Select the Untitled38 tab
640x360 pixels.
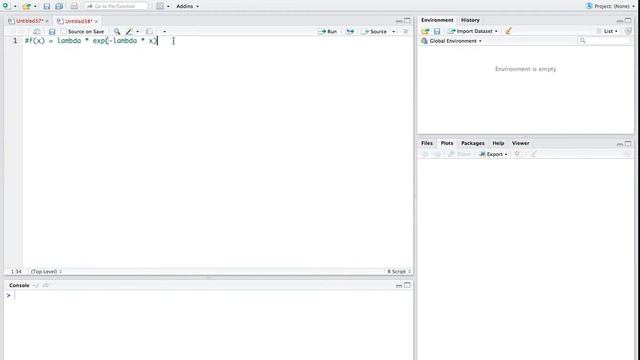78,21
